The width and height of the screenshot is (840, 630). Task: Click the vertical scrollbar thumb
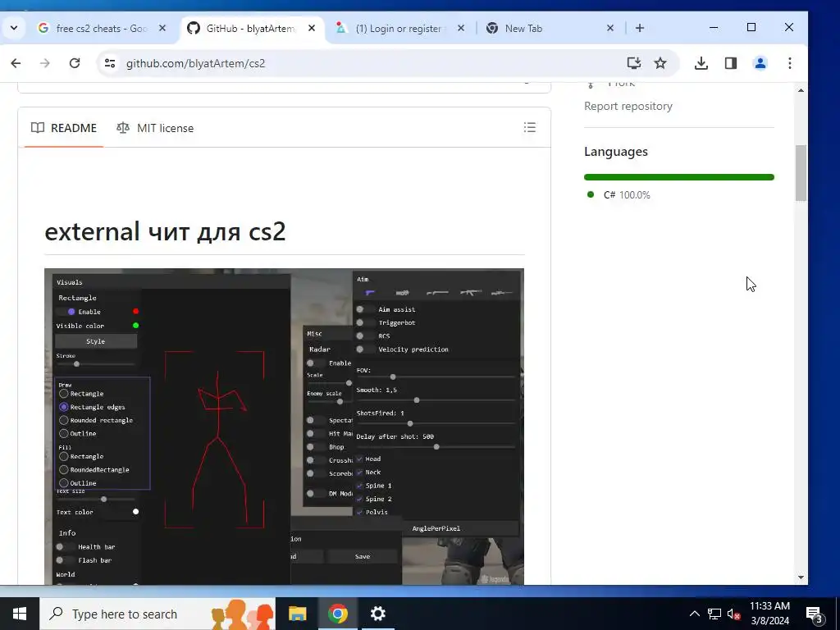[x=801, y=173]
